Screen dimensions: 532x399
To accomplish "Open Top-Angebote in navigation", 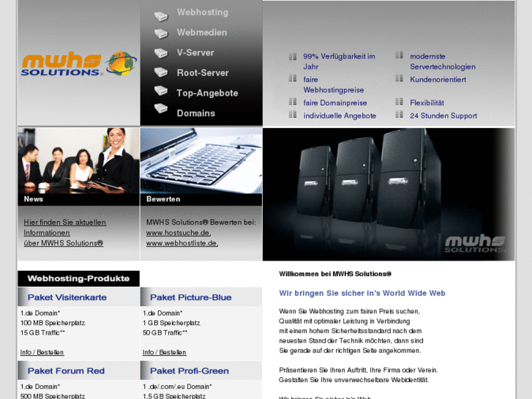I will click(x=207, y=93).
